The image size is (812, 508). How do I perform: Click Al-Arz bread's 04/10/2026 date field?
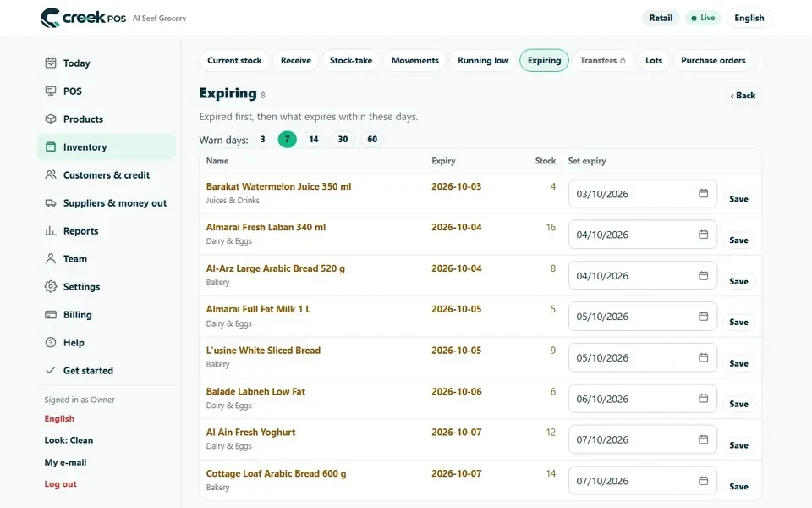click(x=642, y=275)
